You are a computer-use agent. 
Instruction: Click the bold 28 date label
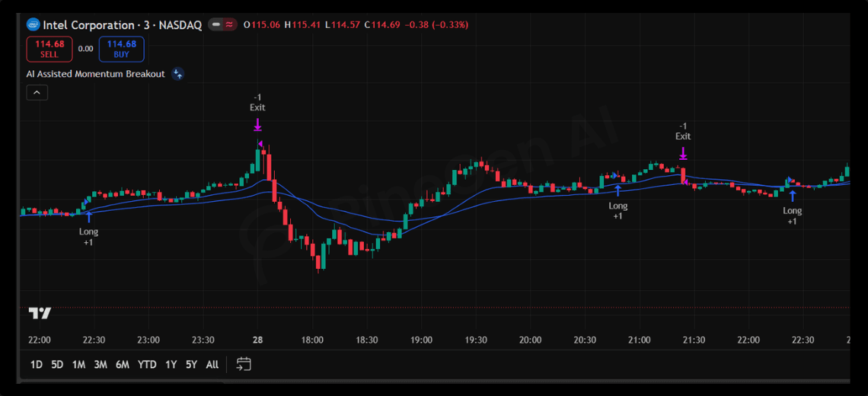(x=257, y=340)
